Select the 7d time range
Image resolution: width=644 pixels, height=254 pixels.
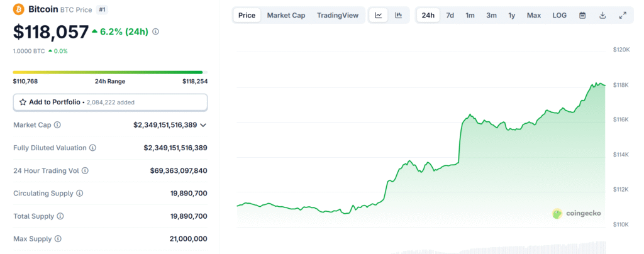[x=450, y=15]
